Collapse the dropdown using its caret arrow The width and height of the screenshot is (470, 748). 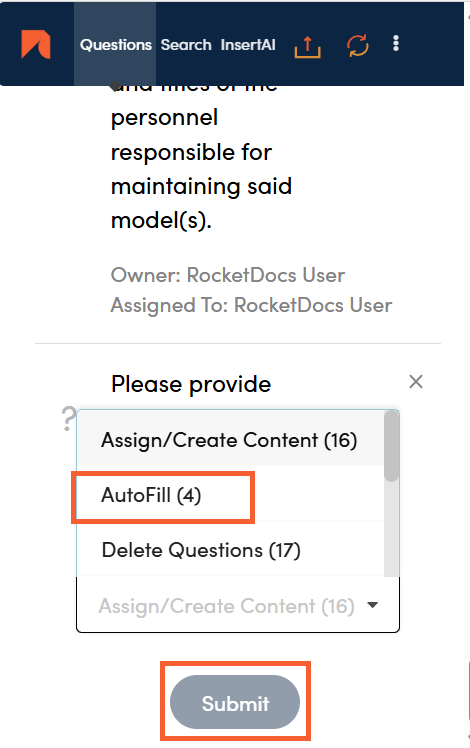click(x=373, y=605)
